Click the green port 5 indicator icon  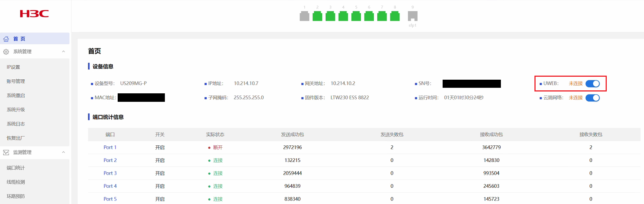(x=356, y=16)
